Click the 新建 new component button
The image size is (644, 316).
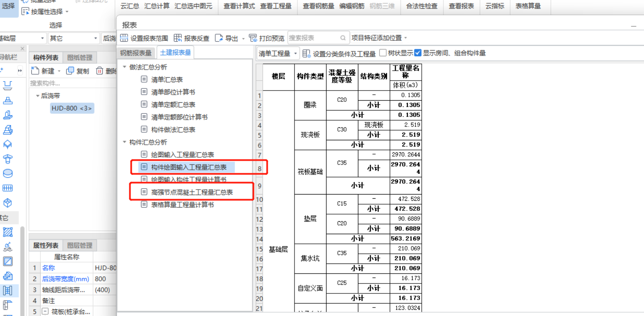click(x=43, y=71)
